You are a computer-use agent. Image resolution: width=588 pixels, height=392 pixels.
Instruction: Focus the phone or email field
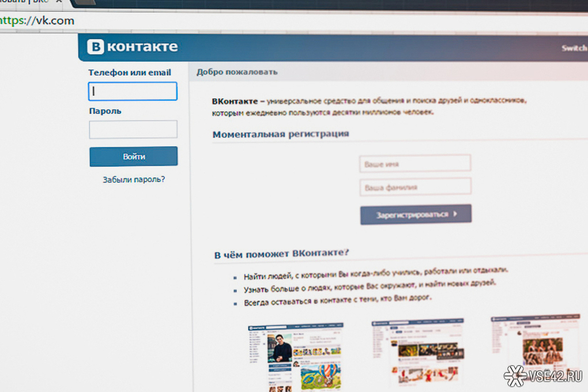click(133, 91)
